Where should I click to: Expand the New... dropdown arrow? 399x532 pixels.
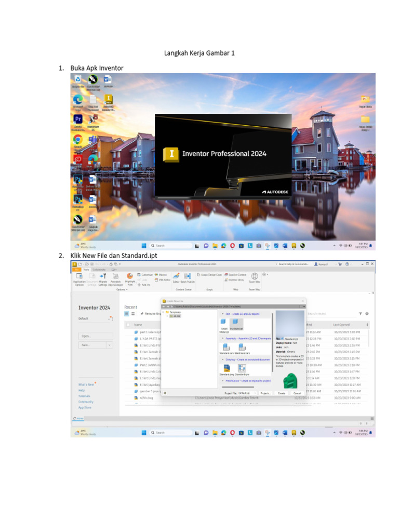point(110,345)
